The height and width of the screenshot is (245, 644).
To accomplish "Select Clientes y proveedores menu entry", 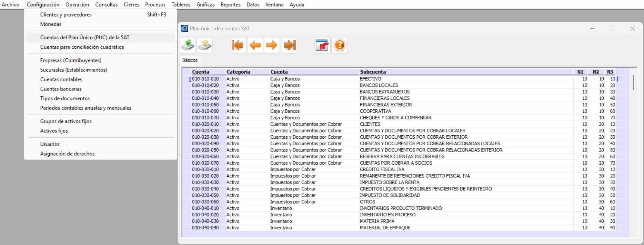I will tap(66, 14).
